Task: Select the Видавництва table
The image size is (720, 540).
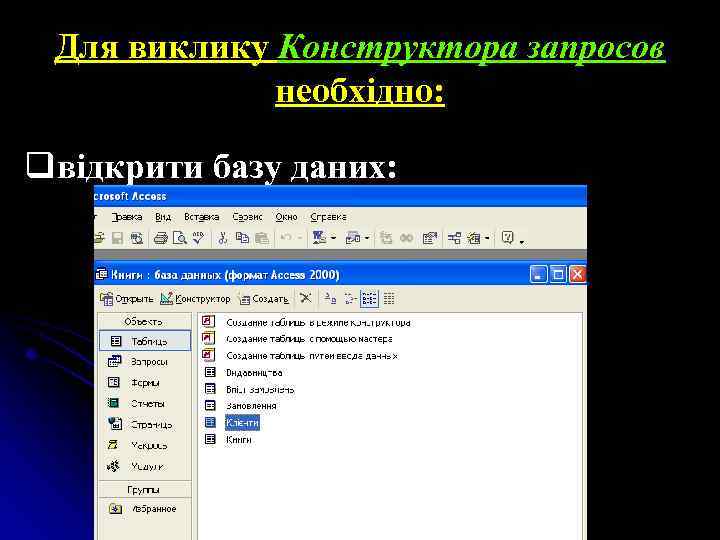Action: pos(243,372)
